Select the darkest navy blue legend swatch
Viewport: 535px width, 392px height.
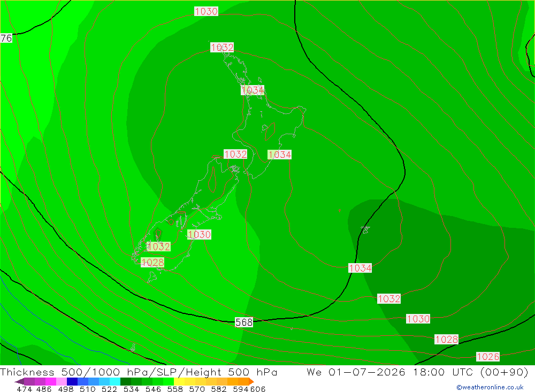pyautogui.click(x=71, y=381)
